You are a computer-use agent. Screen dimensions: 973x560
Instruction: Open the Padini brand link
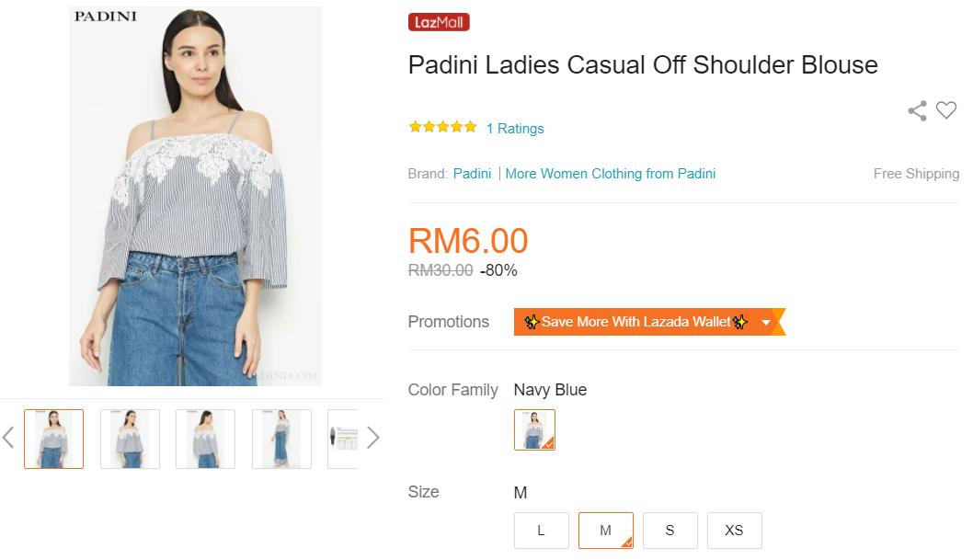[x=472, y=174]
